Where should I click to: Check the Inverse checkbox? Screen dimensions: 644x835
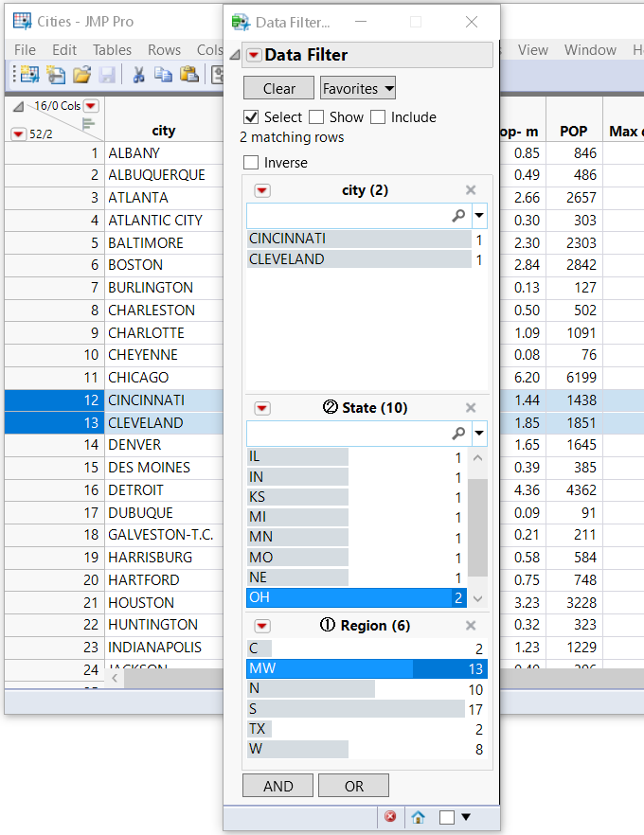[251, 163]
